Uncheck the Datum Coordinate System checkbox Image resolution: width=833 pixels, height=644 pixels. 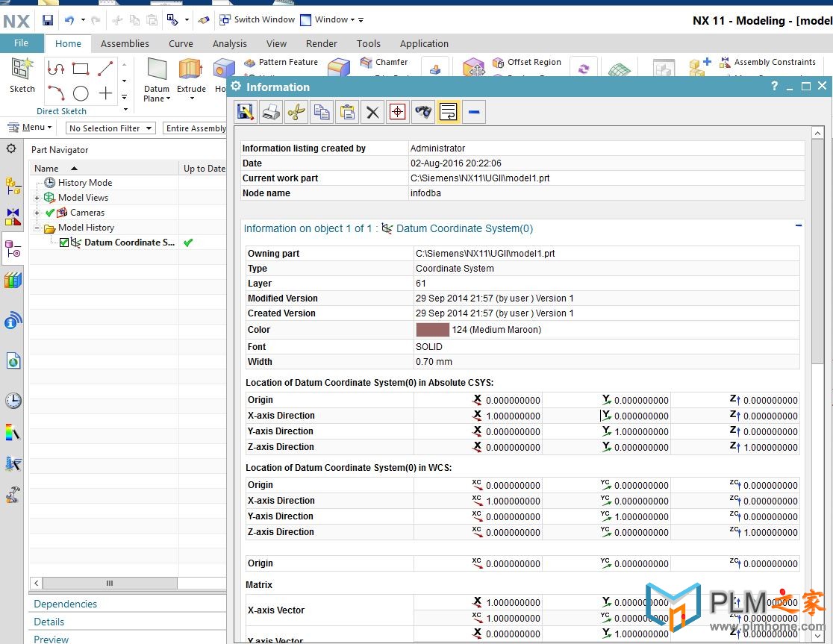64,243
